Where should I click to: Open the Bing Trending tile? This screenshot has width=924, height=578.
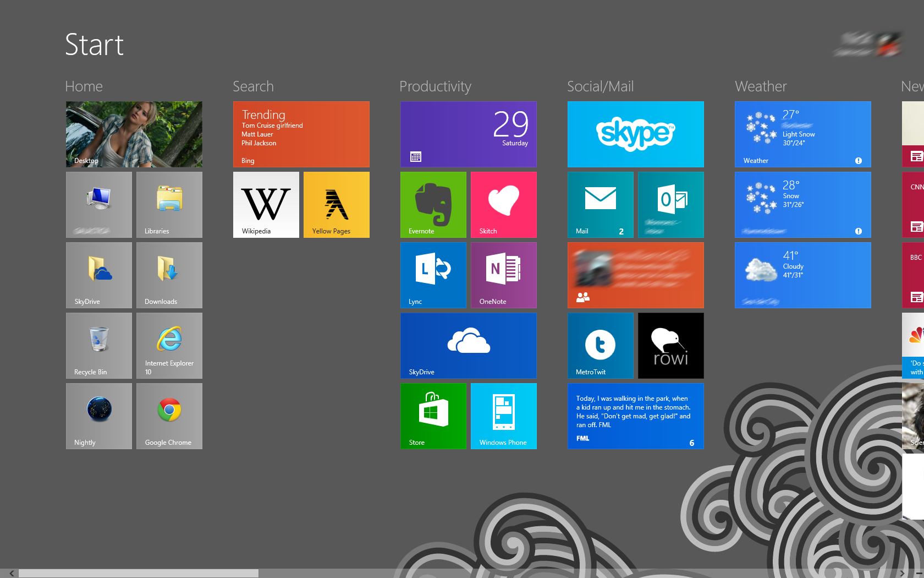pos(301,134)
